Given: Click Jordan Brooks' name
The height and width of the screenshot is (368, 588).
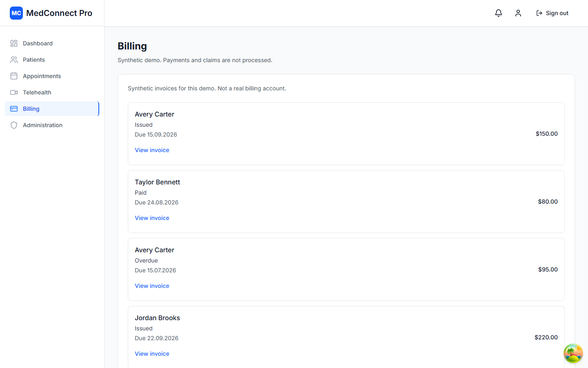Looking at the screenshot, I should coord(157,318).
